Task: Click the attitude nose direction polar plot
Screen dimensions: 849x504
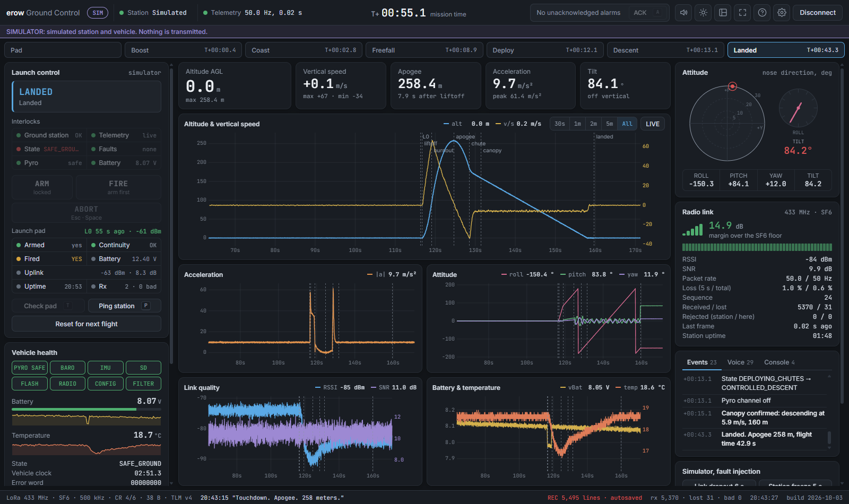Action: click(727, 124)
